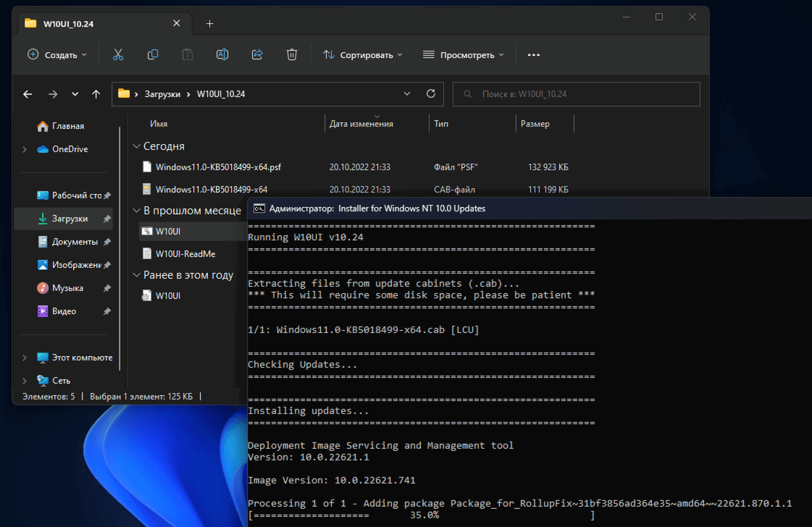Select the Windows11.0-KB5018499-x64.psf file
Viewport: 812px width, 527px height.
218,167
